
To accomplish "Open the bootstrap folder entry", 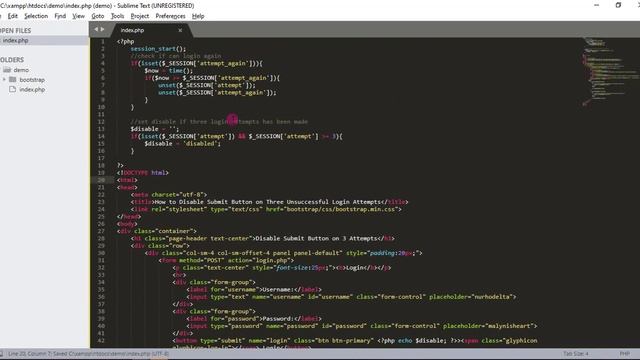I will (x=32, y=80).
